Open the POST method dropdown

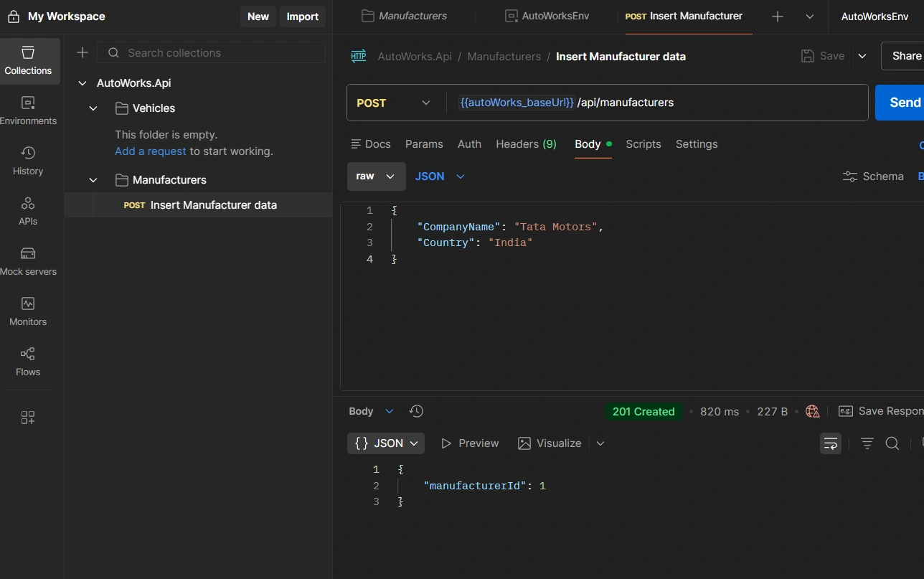393,103
